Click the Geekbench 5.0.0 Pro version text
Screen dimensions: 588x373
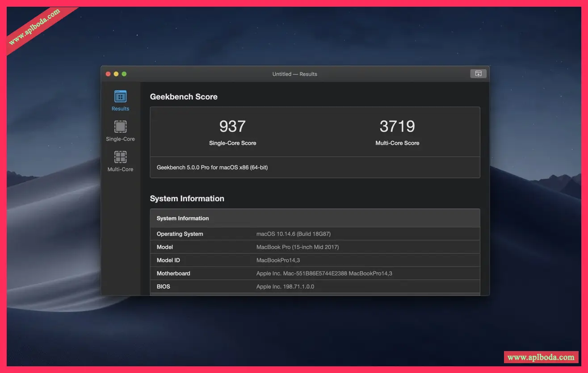212,167
